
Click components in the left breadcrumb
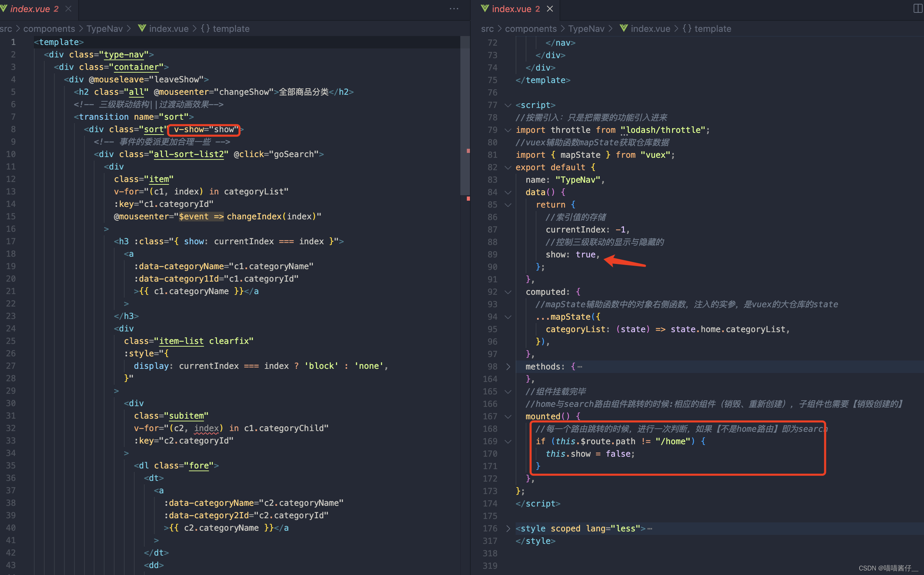49,28
